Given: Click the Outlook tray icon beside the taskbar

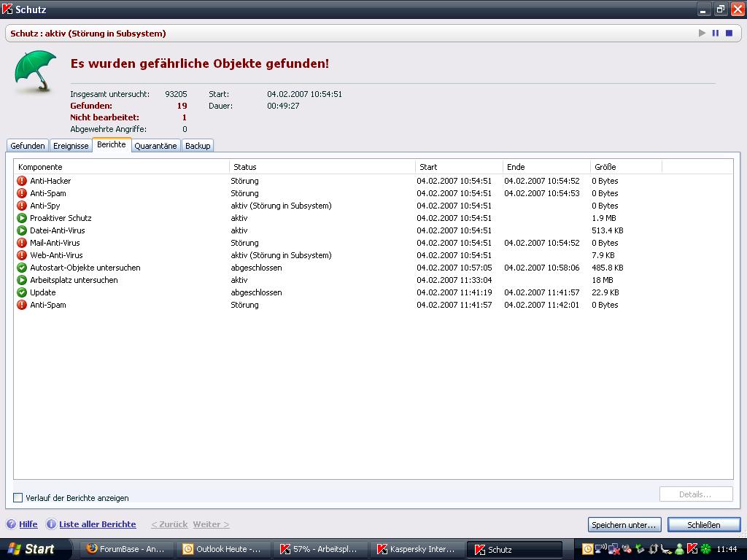Looking at the screenshot, I should tap(588, 549).
